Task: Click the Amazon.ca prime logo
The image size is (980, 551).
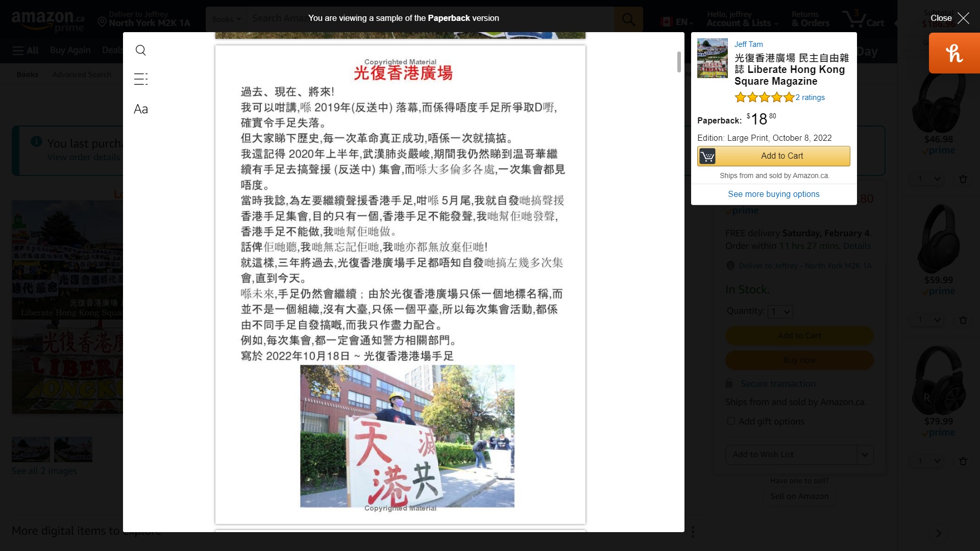Action: [48, 21]
